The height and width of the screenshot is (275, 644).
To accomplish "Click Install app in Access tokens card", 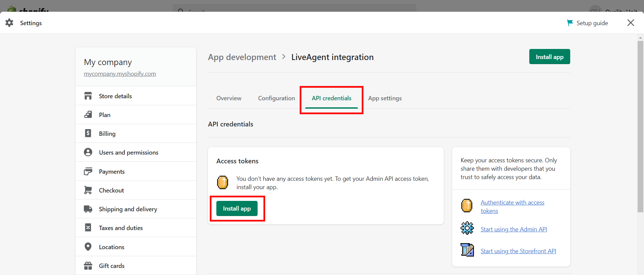I will [237, 209].
